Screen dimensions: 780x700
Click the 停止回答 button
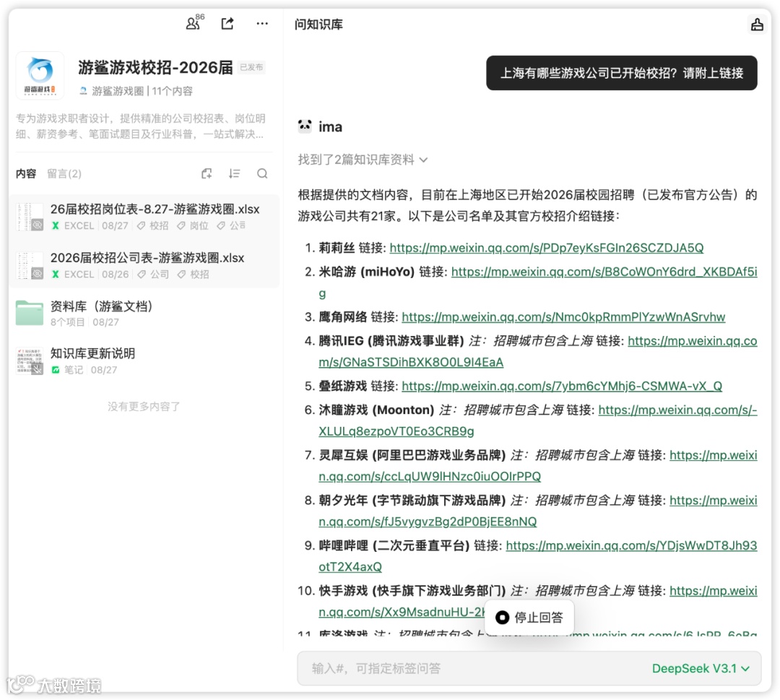coord(529,618)
